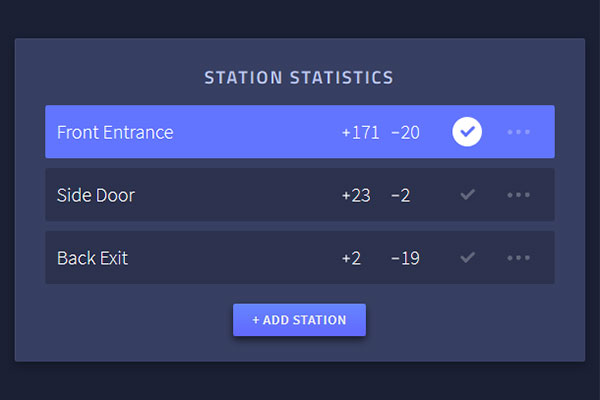Click the Station Statistics heading
Viewport: 600px width, 400px height.
(x=299, y=77)
